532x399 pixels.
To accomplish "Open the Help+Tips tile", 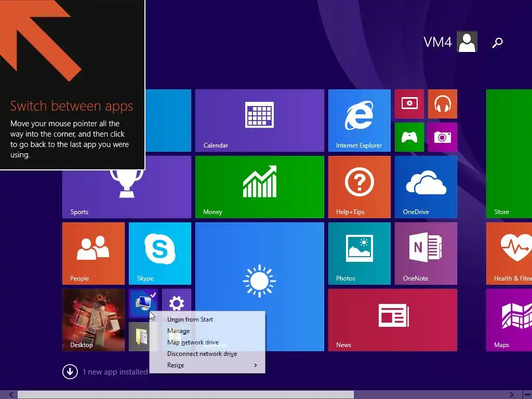I will tap(360, 187).
